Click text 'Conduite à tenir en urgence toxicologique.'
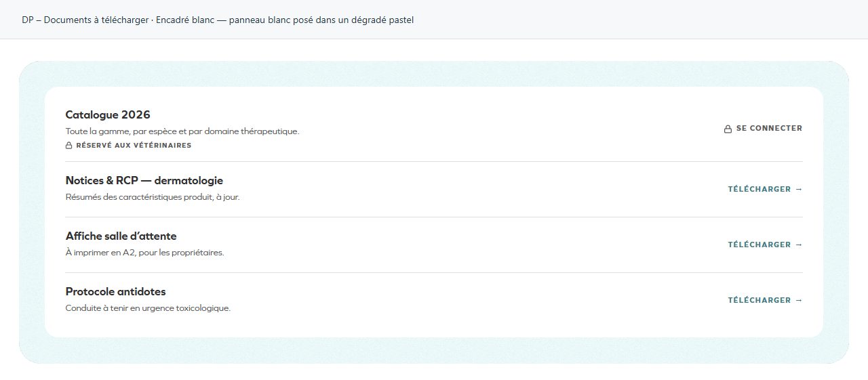The width and height of the screenshot is (868, 380). (148, 309)
